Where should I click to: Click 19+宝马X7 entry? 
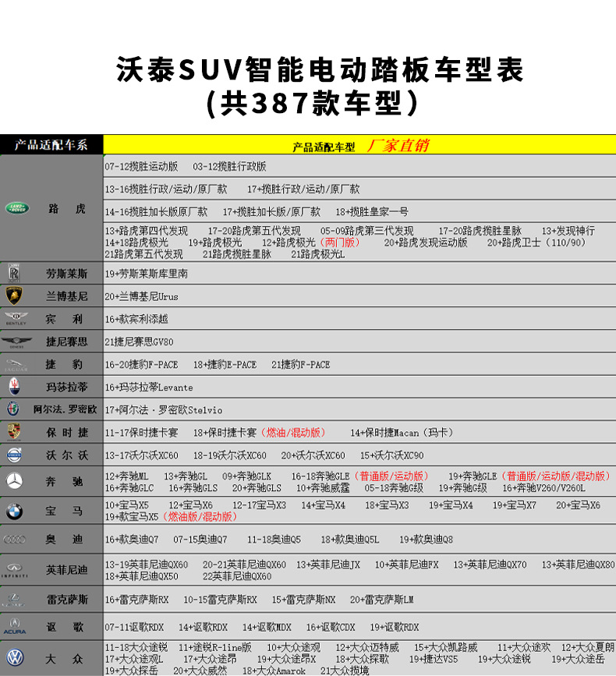pos(515,504)
